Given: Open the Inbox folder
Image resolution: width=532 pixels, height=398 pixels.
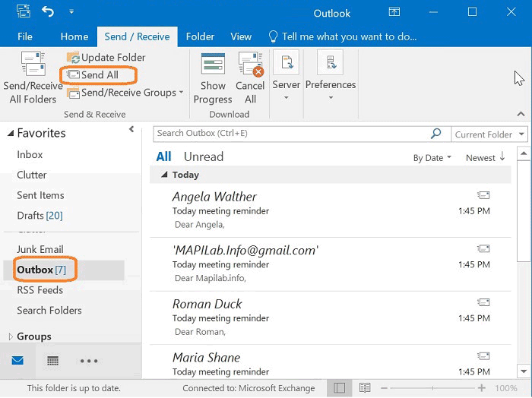Looking at the screenshot, I should coord(30,155).
